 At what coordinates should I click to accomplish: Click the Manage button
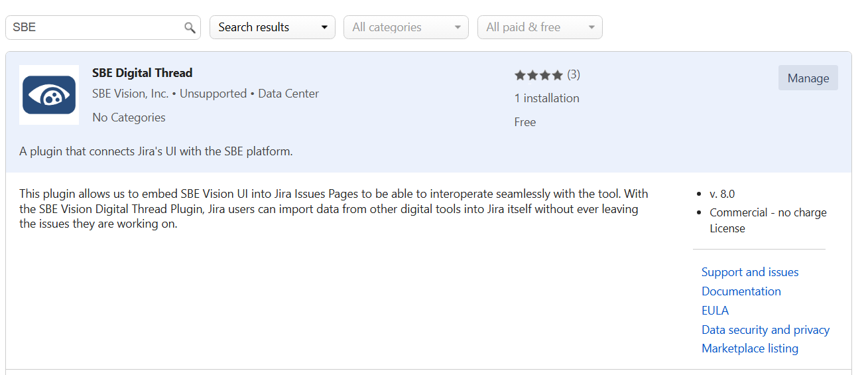[x=808, y=78]
